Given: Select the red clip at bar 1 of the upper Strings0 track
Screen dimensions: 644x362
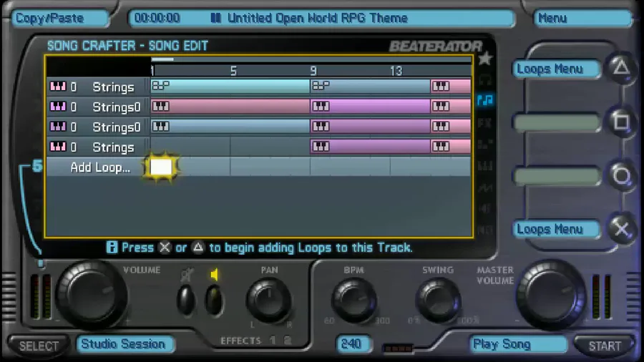Looking at the screenshot, I should (230, 107).
